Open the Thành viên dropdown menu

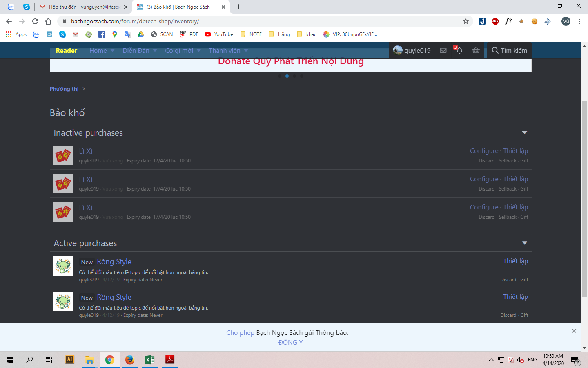click(246, 51)
